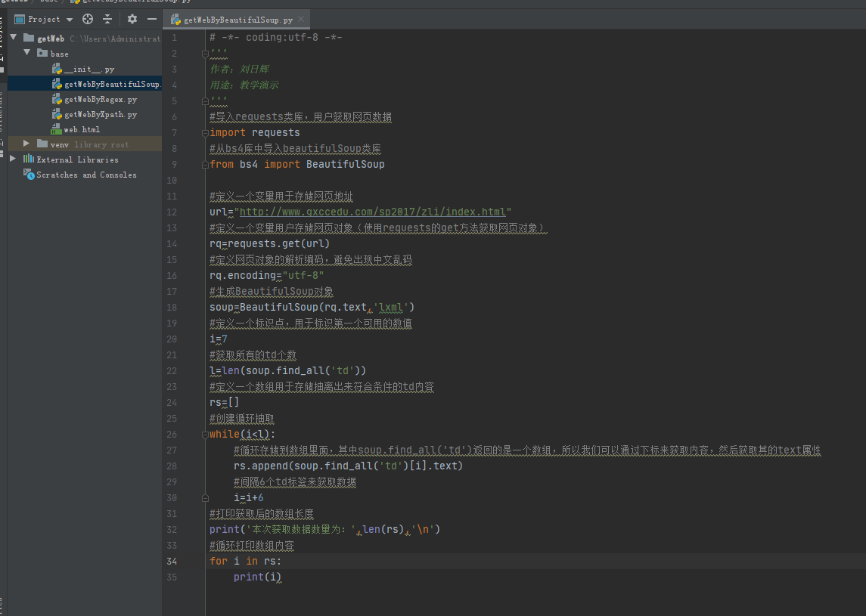Image resolution: width=866 pixels, height=616 pixels.
Task: Open the Project view dropdown
Action: (x=70, y=20)
